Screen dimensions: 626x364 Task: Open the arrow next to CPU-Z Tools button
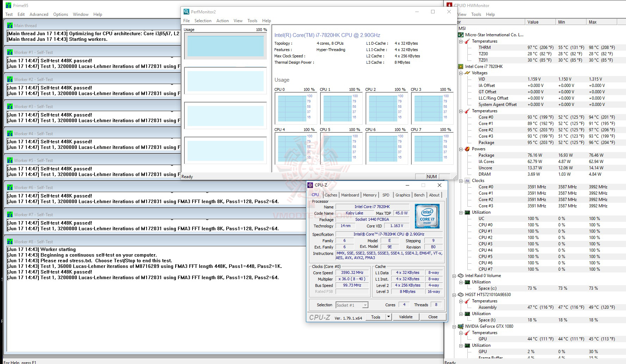(x=388, y=317)
